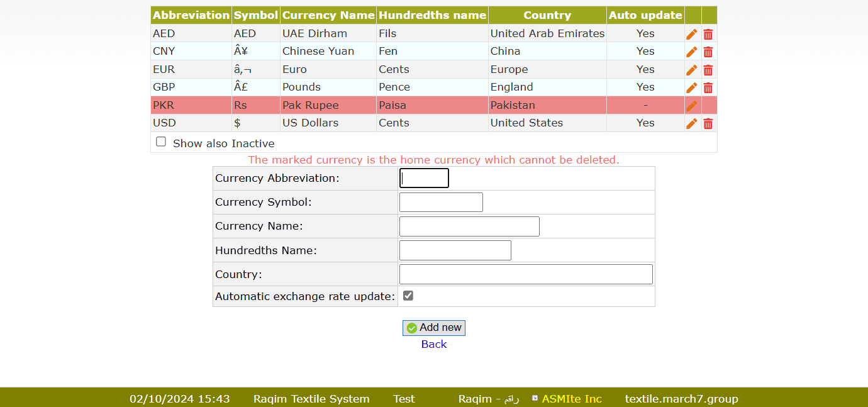The image size is (868, 407).
Task: Enable Show also Inactive checkbox
Action: pyautogui.click(x=161, y=142)
